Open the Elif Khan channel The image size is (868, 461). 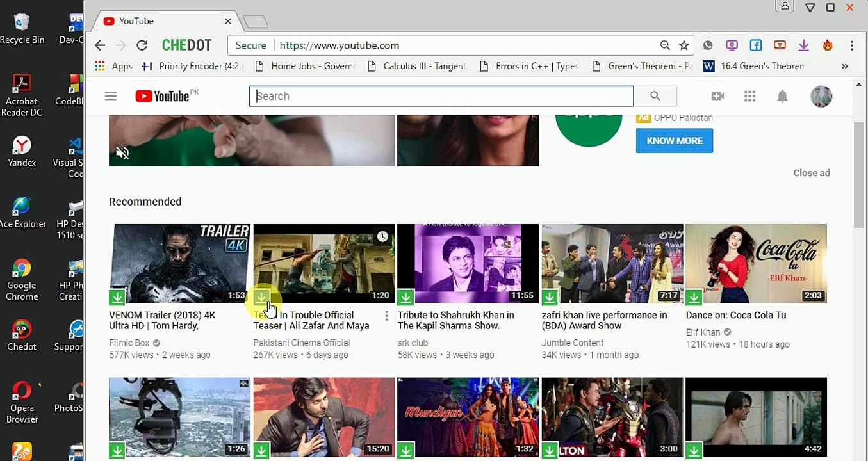coord(703,332)
